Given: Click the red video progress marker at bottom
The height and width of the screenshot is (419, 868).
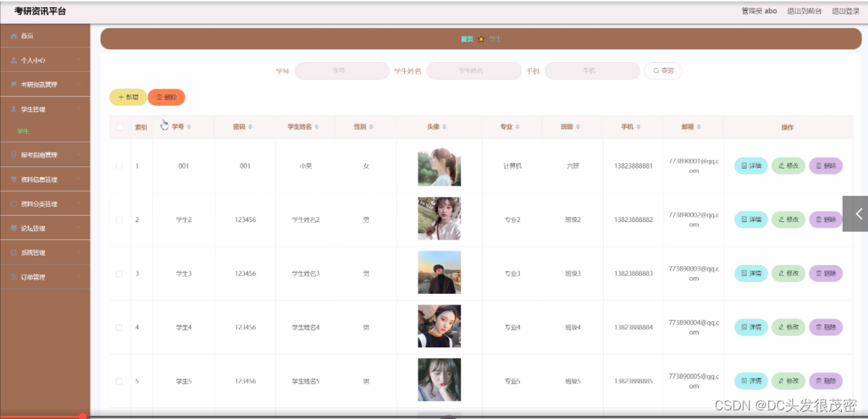Looking at the screenshot, I should (83, 416).
